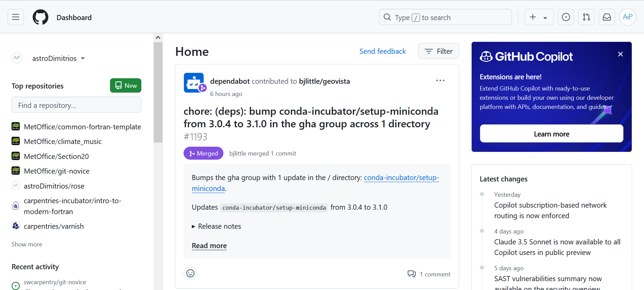Image resolution: width=644 pixels, height=290 pixels.
Task: Click the #1193 pull request number
Action: 195,136
